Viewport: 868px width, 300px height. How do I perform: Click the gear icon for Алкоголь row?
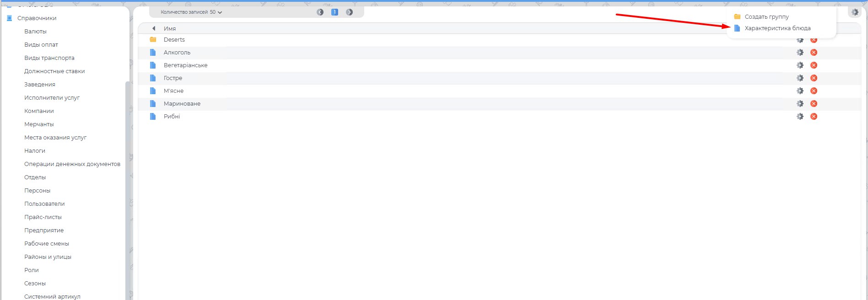[x=800, y=53]
